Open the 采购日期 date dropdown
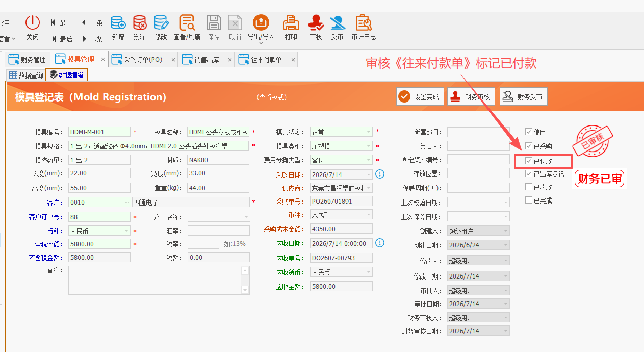 coord(368,174)
